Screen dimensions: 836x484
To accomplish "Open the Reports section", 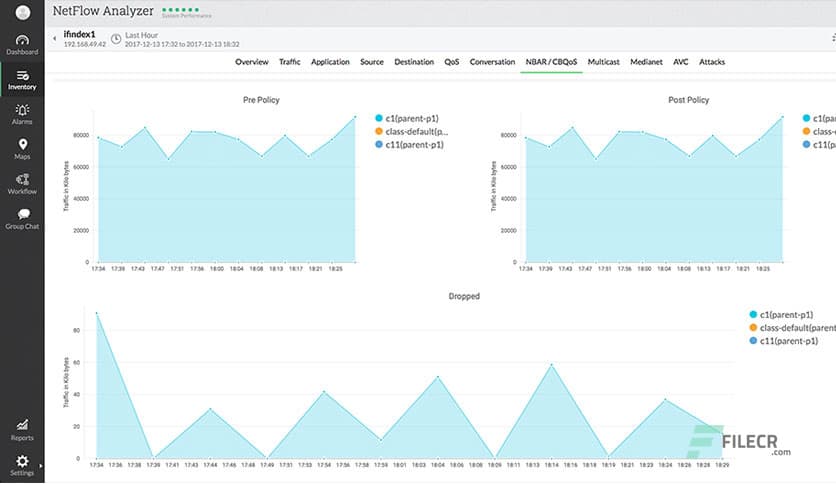I will pos(22,431).
